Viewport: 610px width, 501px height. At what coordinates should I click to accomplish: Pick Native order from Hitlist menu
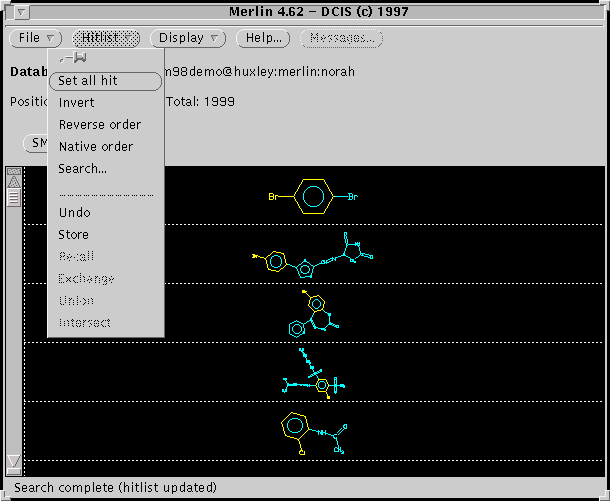tap(96, 147)
